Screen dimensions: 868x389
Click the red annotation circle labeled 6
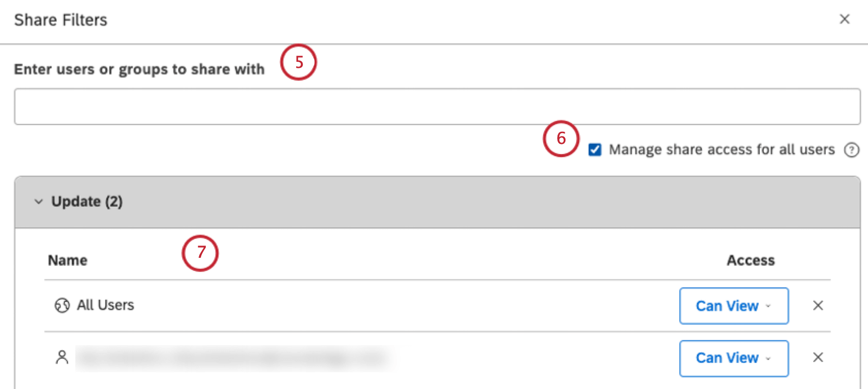561,139
